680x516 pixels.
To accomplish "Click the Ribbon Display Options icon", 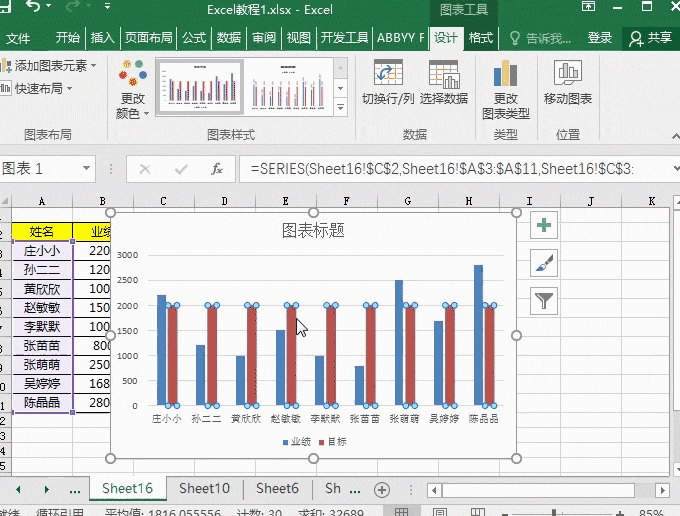I will (x=588, y=6).
